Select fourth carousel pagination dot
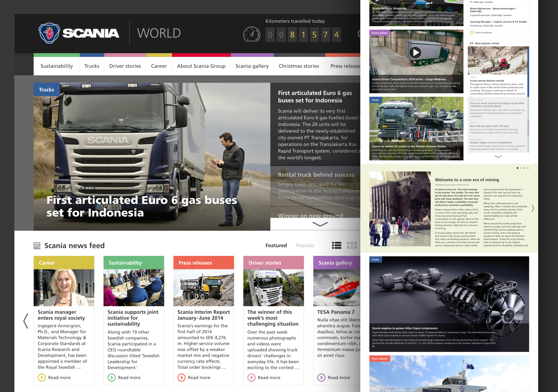This screenshot has height=392, width=558. [528, 168]
